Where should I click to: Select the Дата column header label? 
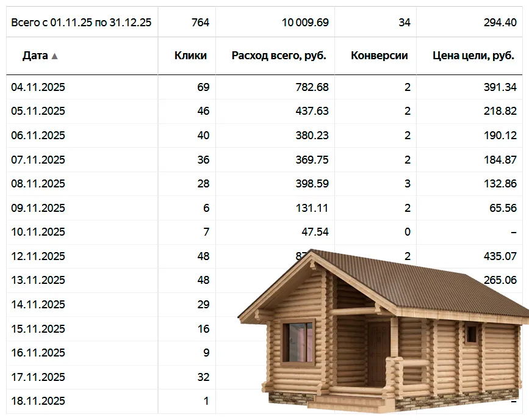[x=35, y=56]
